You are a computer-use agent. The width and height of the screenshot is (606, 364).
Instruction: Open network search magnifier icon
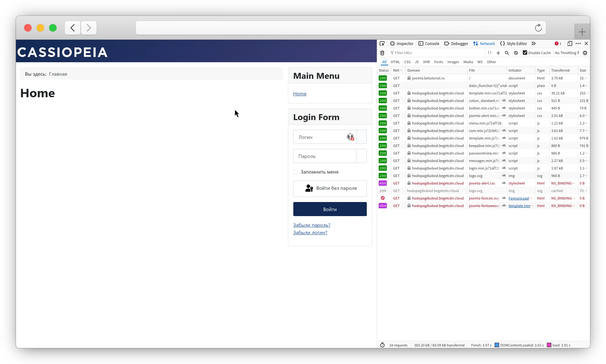click(x=507, y=53)
